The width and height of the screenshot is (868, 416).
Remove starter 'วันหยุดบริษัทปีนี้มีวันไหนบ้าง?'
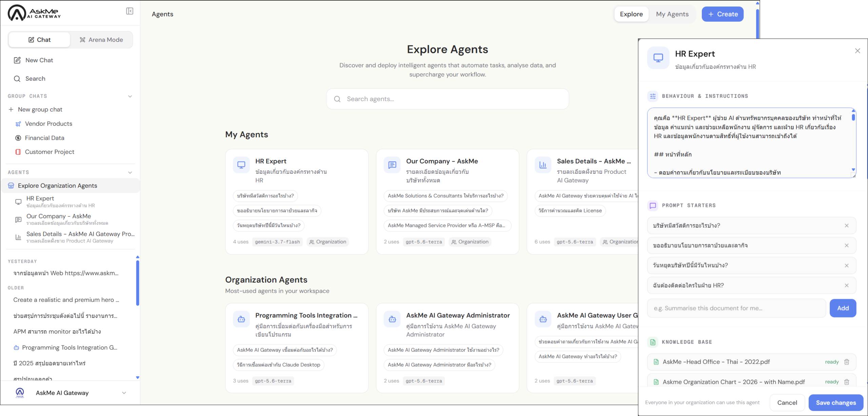(847, 266)
